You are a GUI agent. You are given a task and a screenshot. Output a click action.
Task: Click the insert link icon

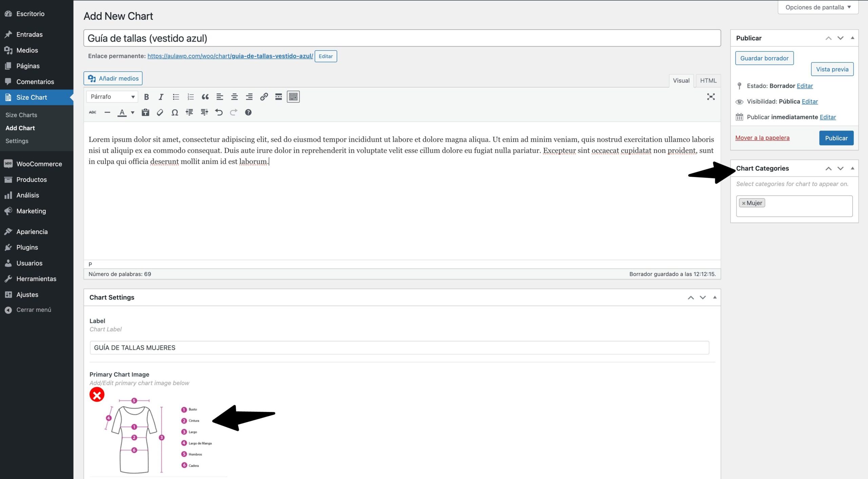pos(264,97)
